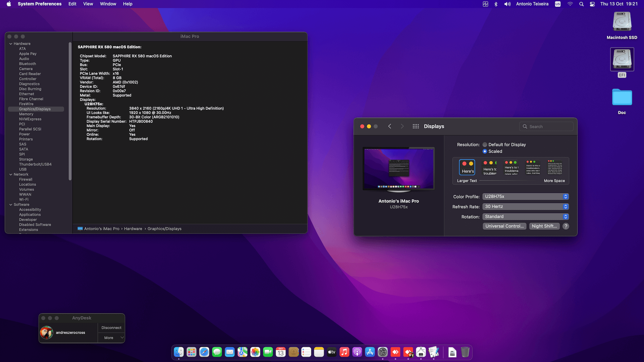Open Podcasts app in the Dock
The height and width of the screenshot is (362, 644).
[x=357, y=352]
